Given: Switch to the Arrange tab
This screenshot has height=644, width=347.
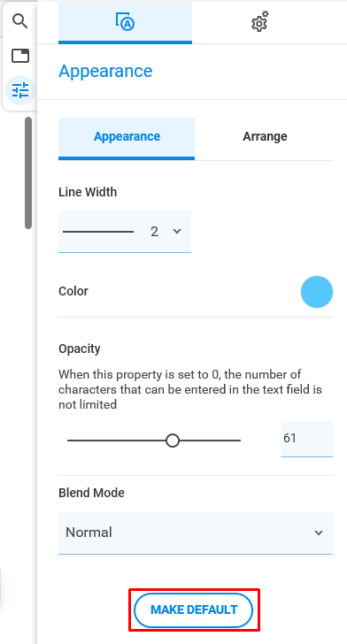Looking at the screenshot, I should coord(265,136).
